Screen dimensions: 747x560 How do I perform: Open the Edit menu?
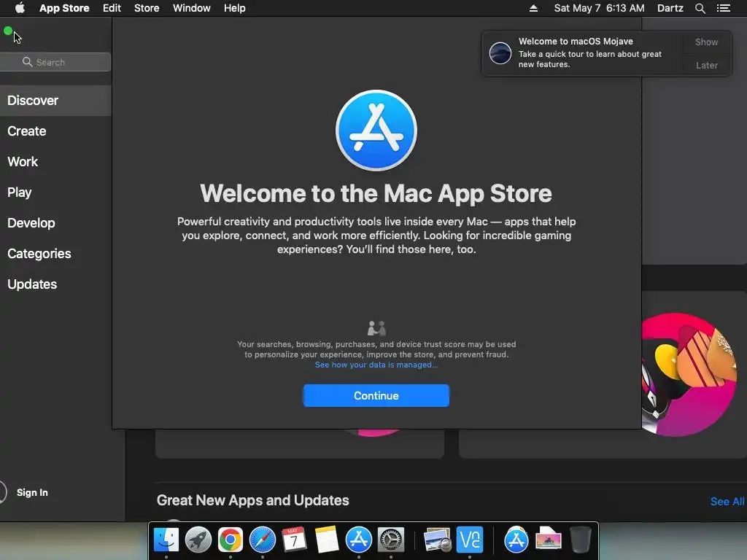point(112,8)
